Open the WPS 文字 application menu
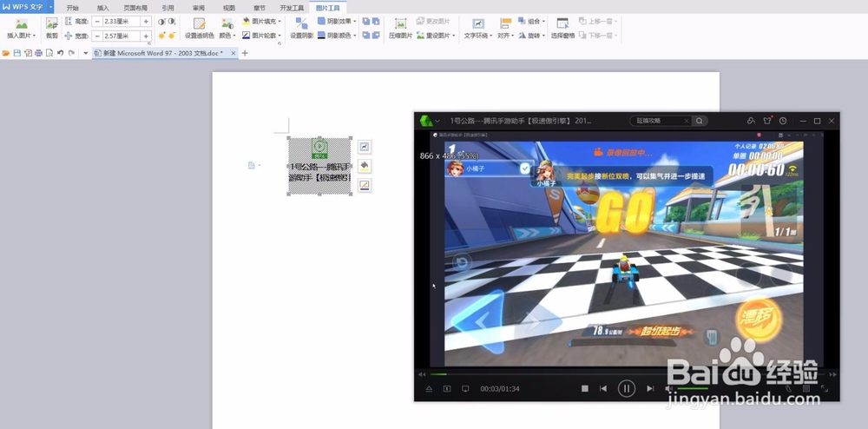868x429 pixels. (x=27, y=7)
